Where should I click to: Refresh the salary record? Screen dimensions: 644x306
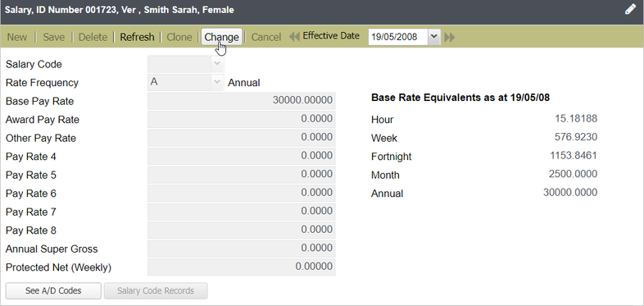click(137, 37)
